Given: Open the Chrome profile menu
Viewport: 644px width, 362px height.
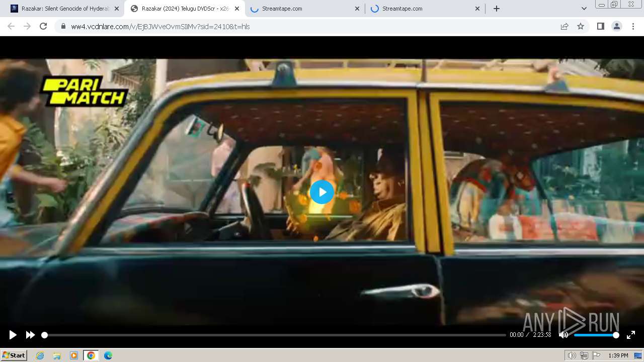Looking at the screenshot, I should 617,26.
